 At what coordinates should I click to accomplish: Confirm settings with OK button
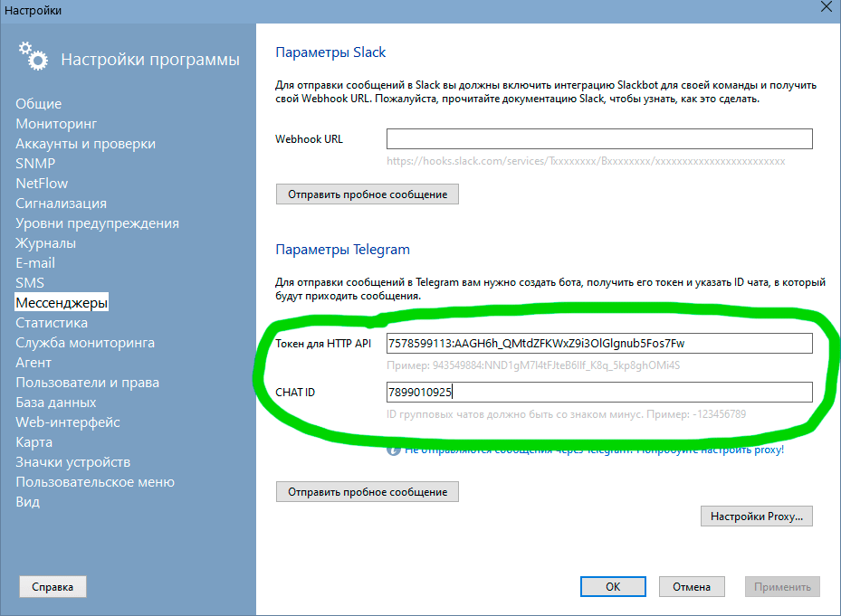coord(613,586)
